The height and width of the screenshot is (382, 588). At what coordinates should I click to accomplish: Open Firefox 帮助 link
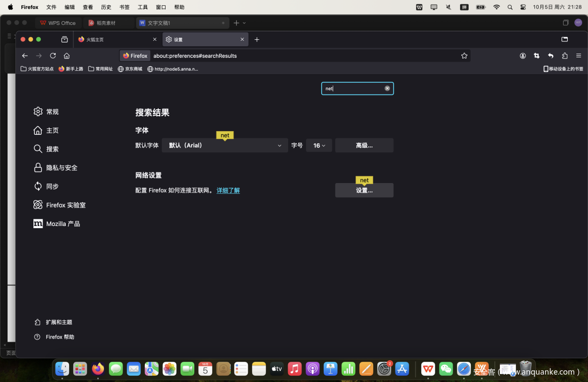54,337
